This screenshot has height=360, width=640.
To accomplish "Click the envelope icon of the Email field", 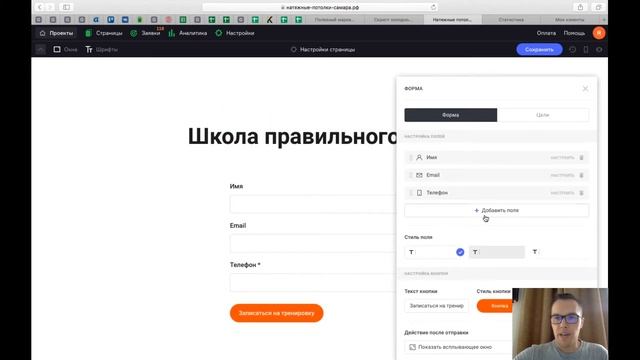I will [x=419, y=175].
